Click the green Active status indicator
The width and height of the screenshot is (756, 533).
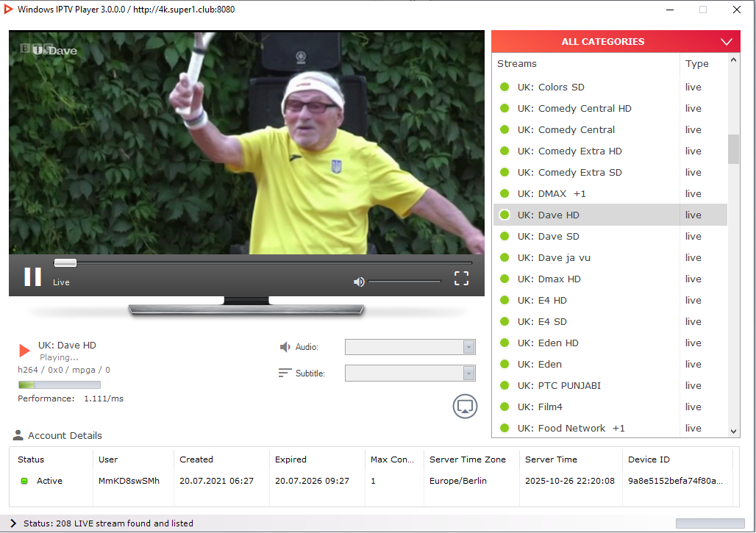coord(24,481)
